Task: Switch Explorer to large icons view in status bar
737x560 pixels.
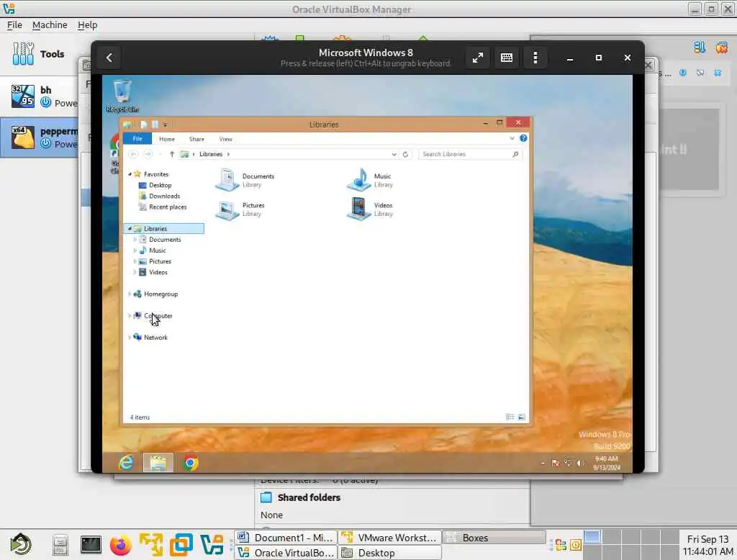Action: (x=521, y=417)
